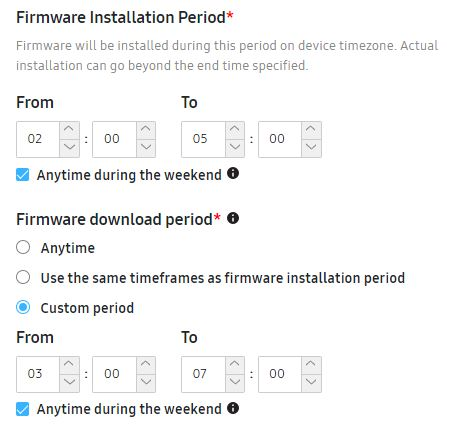The image size is (472, 428).
Task: Decrease download From minutes with down arrow
Action: click(146, 383)
